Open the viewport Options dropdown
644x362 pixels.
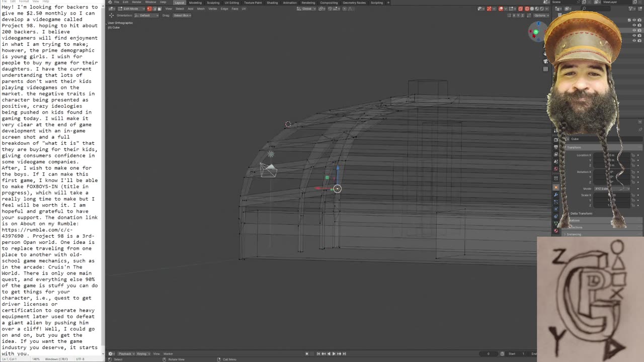click(541, 16)
